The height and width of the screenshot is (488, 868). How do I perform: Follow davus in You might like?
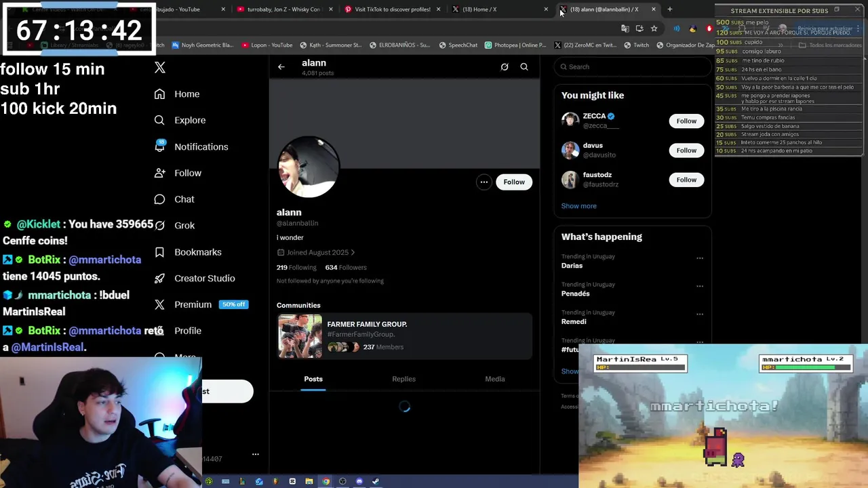[686, 150]
